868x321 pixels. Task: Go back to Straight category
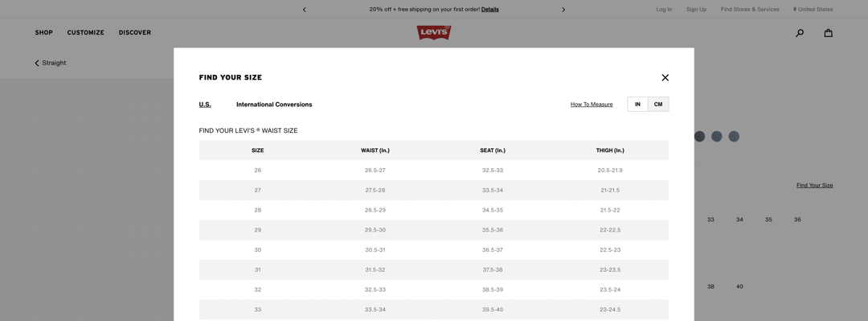coord(51,64)
